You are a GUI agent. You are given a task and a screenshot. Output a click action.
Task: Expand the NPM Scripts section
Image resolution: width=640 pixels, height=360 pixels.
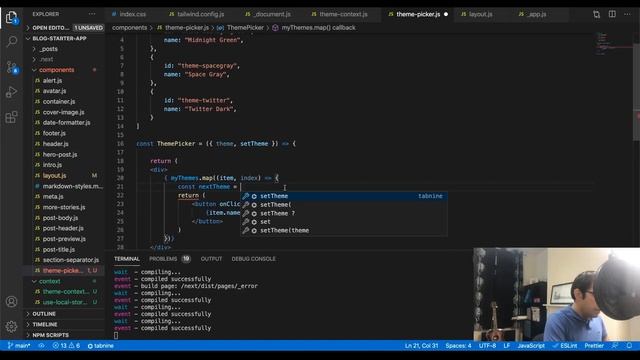64,335
